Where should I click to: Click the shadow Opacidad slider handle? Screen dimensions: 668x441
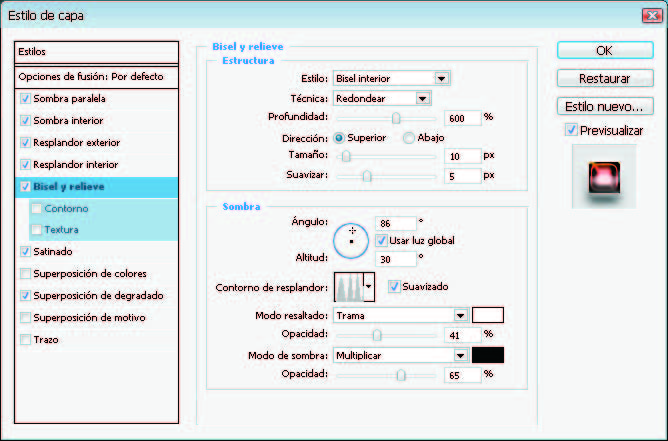click(401, 375)
